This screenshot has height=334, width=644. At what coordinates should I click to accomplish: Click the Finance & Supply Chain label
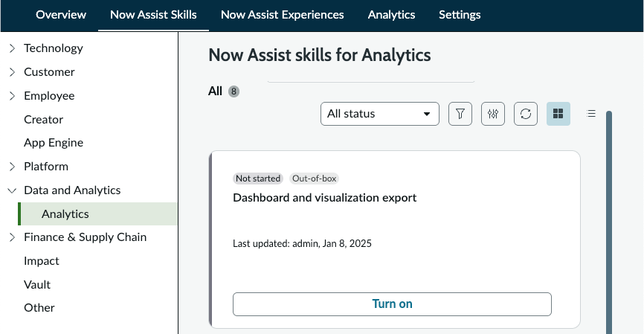85,237
